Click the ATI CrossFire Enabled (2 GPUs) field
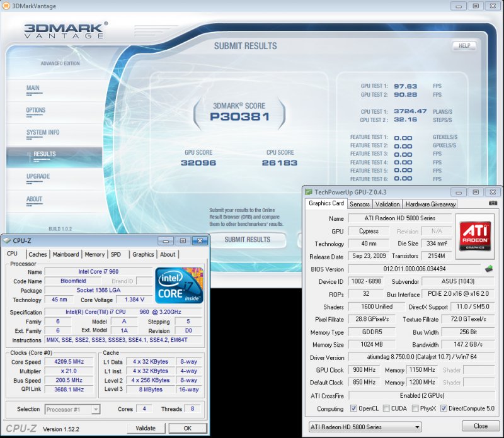Image resolution: width=504 pixels, height=438 pixels. (x=421, y=396)
